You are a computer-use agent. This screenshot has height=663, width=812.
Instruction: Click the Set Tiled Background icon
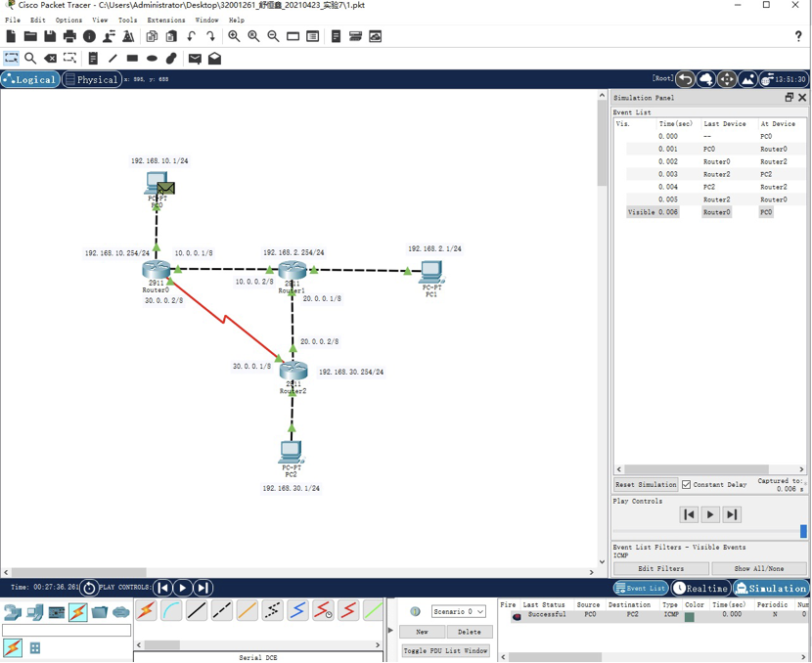pos(747,79)
